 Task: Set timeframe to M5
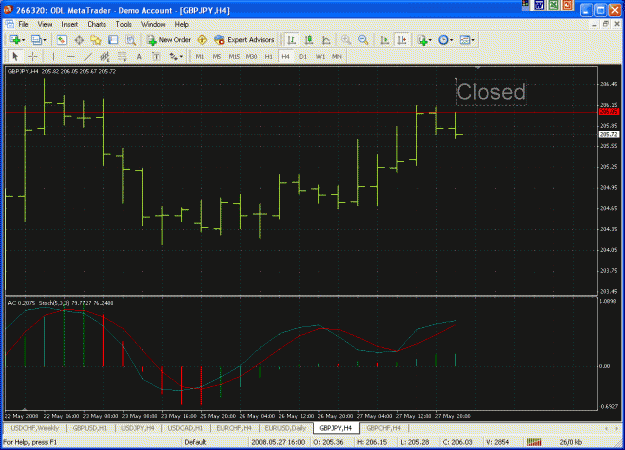click(217, 57)
